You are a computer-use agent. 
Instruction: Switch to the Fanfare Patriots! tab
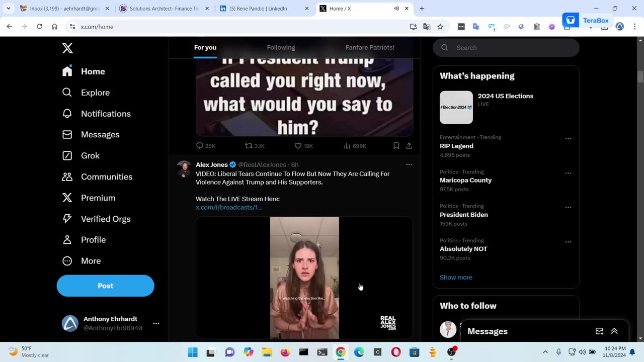point(370,47)
